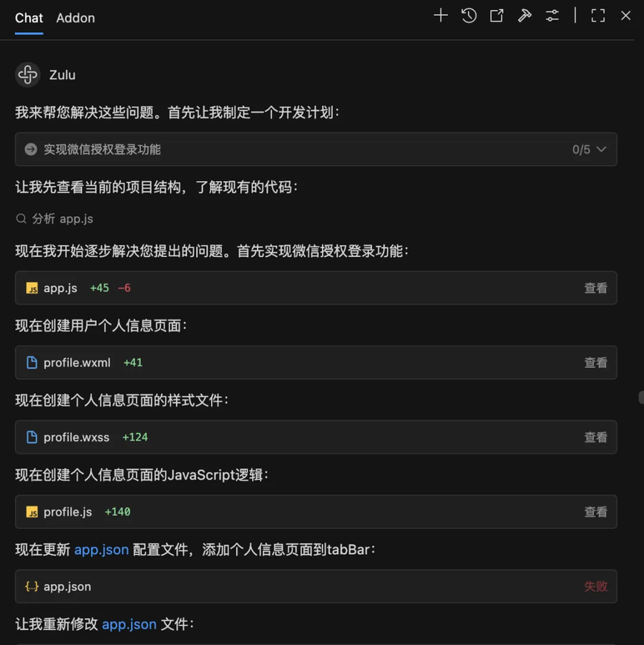Select the Chat tab
This screenshot has width=644, height=645.
coord(29,18)
